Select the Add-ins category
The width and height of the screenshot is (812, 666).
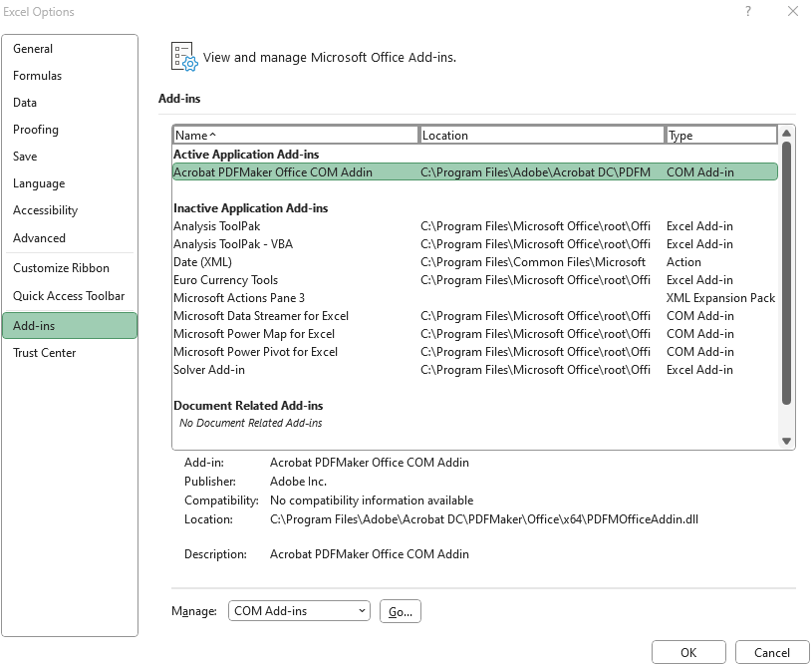70,325
